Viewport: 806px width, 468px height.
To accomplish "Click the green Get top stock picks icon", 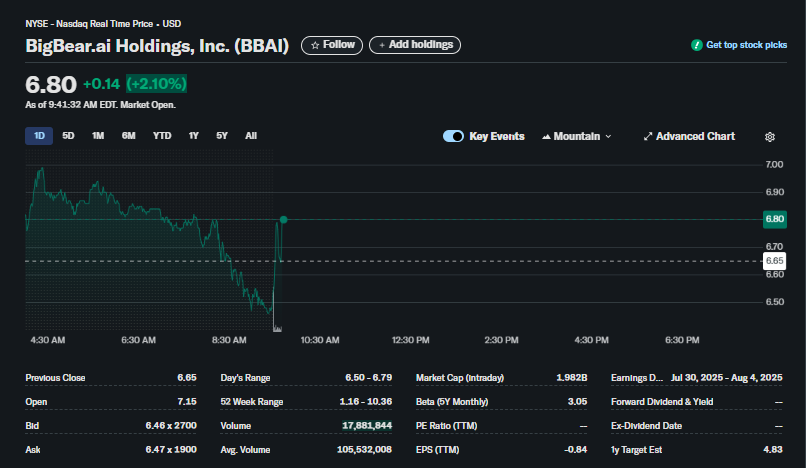I will (697, 45).
